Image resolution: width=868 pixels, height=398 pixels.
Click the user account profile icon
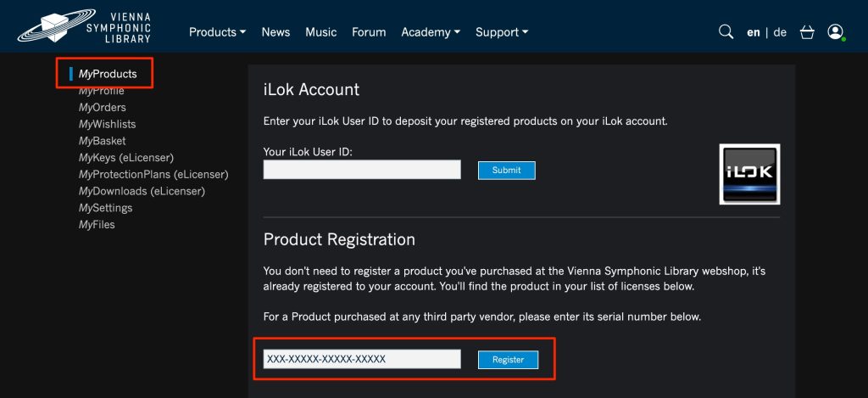pyautogui.click(x=836, y=32)
